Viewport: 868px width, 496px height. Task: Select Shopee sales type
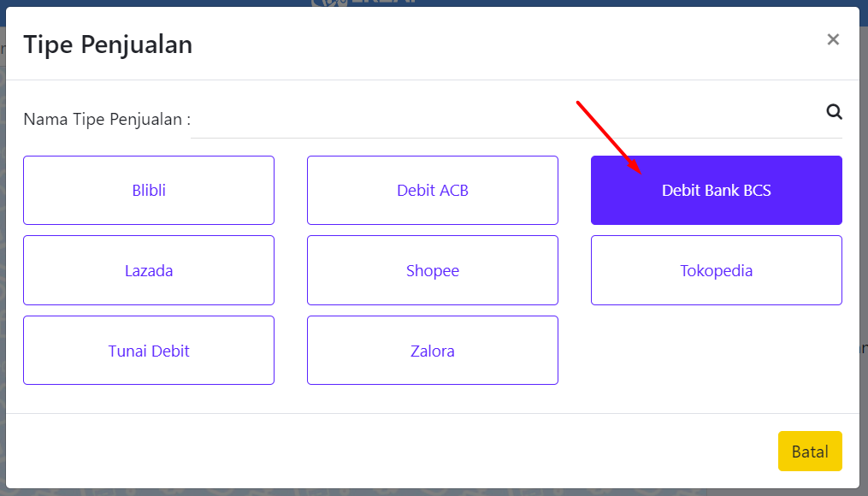coord(433,270)
